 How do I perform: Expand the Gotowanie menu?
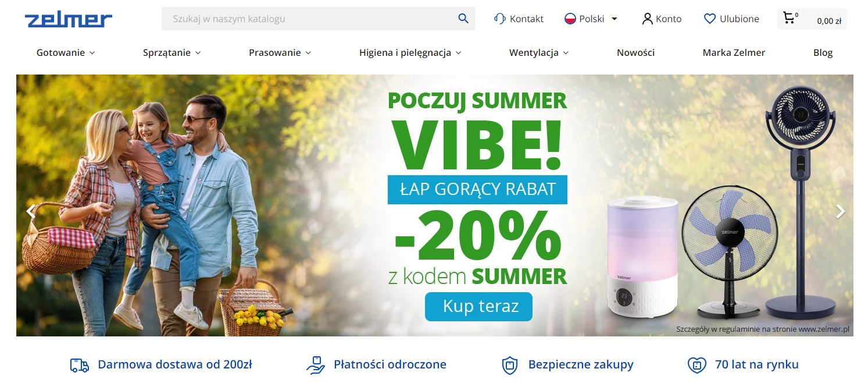[x=66, y=52]
